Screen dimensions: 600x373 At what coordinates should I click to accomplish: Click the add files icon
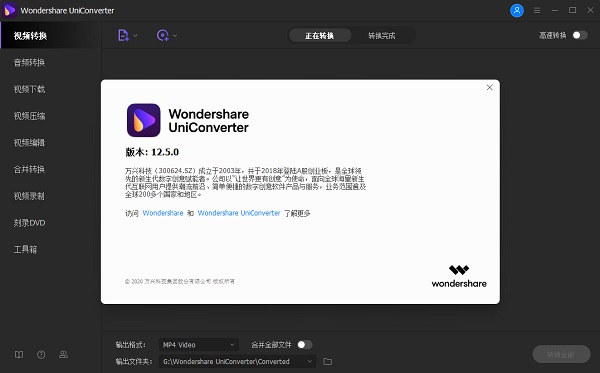click(123, 35)
